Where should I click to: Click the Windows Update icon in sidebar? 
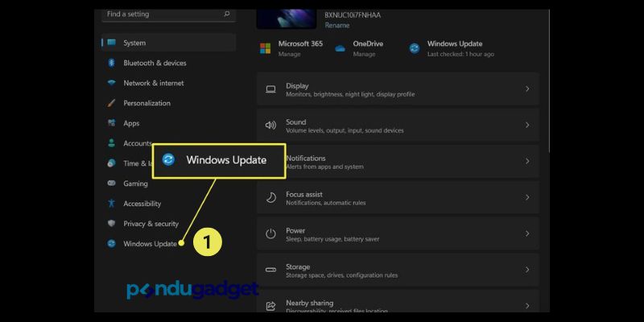point(111,244)
